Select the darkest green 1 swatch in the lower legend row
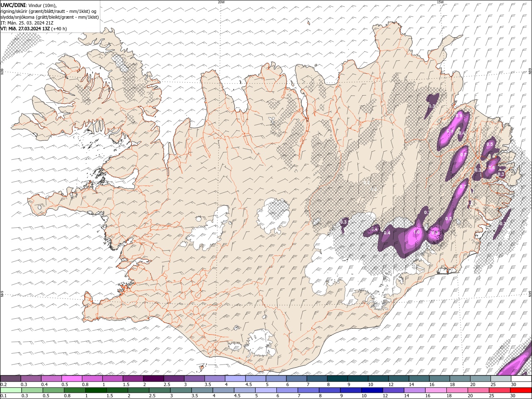 [x=96, y=390]
